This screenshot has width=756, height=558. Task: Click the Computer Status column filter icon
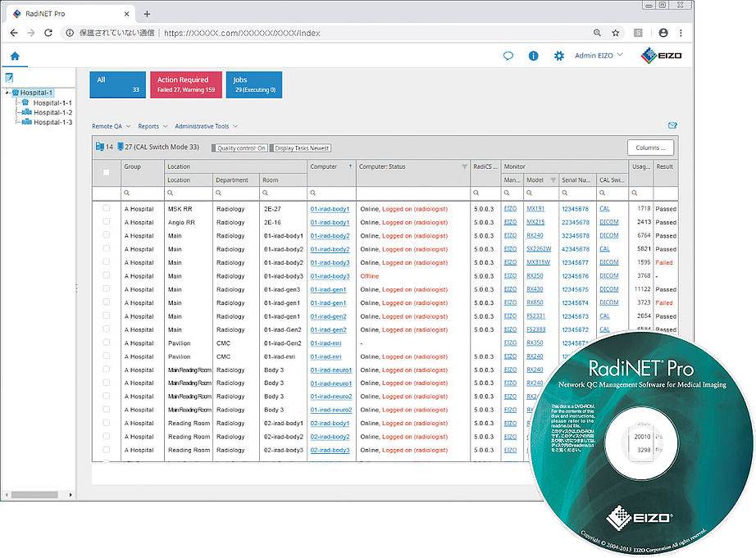pyautogui.click(x=465, y=166)
